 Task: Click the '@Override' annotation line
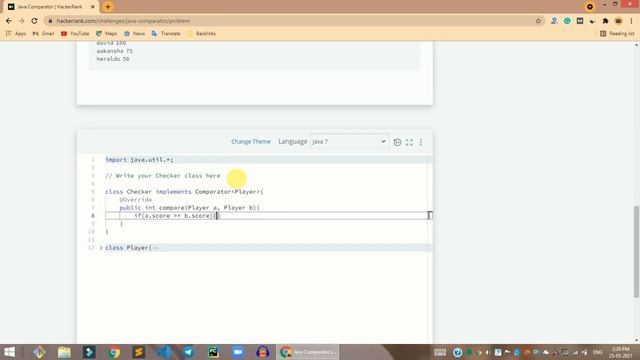click(x=136, y=200)
